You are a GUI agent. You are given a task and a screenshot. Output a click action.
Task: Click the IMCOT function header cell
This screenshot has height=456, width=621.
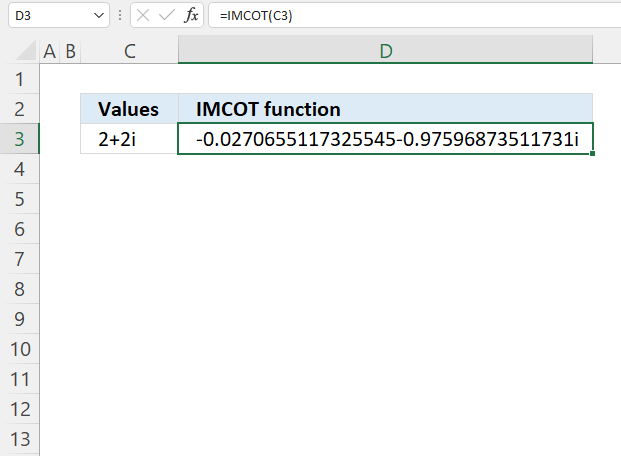[x=385, y=109]
